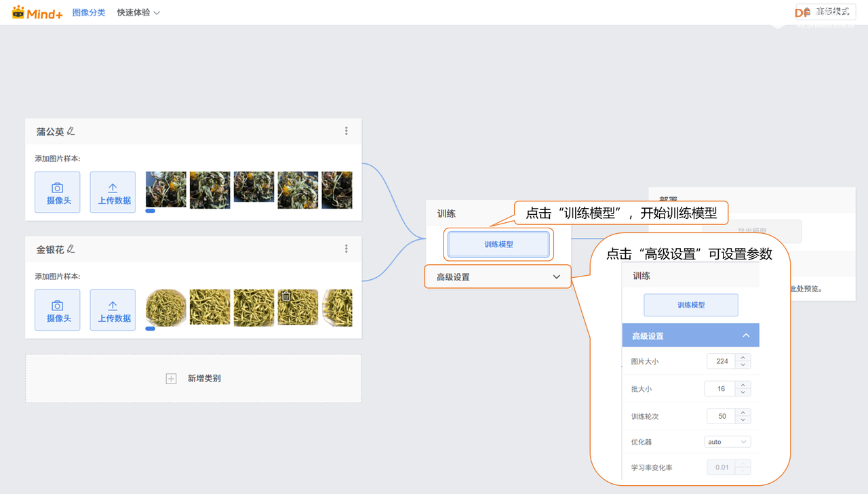This screenshot has width=868, height=494.
Task: Click the 上传数据 upload button in 金银花
Action: click(113, 310)
